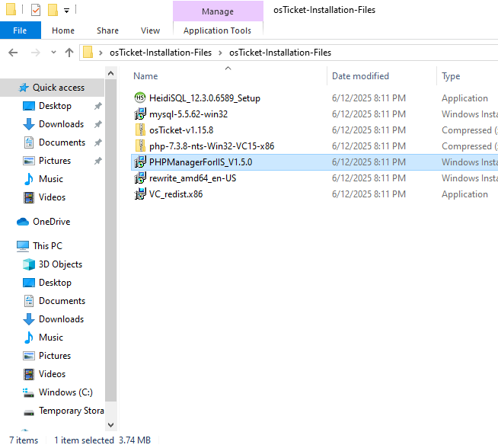Open Customize Quick Access Toolbar dropdown
Screen dimensions: 498x448
coord(67,11)
